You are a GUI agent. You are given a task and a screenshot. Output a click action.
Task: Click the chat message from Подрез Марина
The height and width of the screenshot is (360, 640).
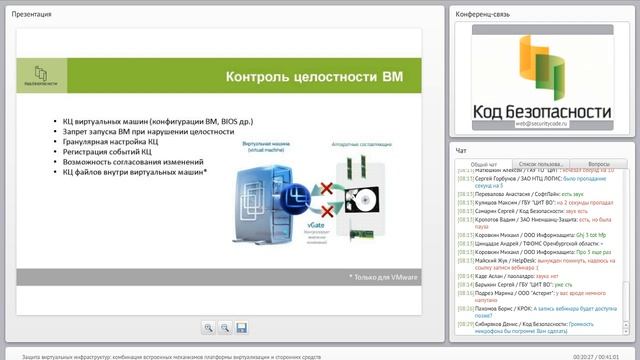531,296
